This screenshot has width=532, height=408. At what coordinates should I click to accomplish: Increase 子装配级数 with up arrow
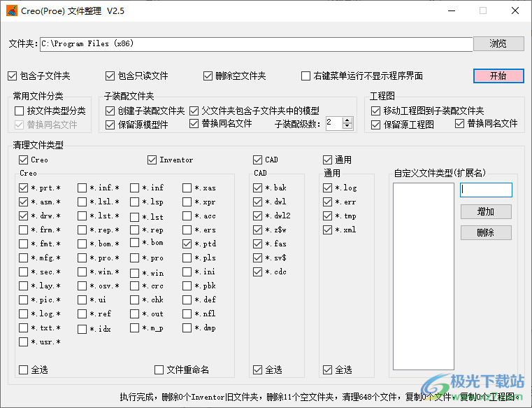coord(347,120)
